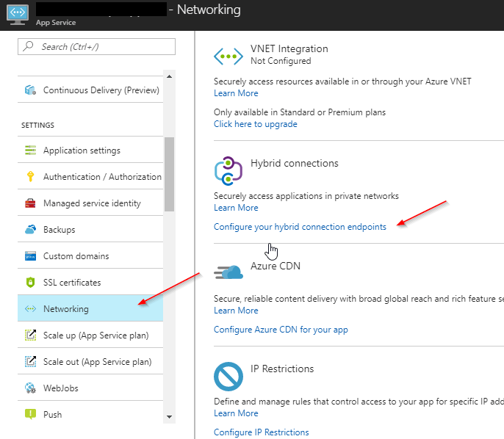The height and width of the screenshot is (439, 504).
Task: Go to Backups settings
Action: [90, 229]
